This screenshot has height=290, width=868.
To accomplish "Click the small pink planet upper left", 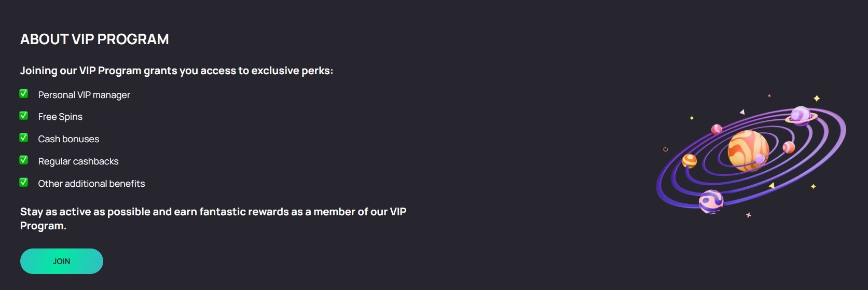I will click(x=717, y=129).
